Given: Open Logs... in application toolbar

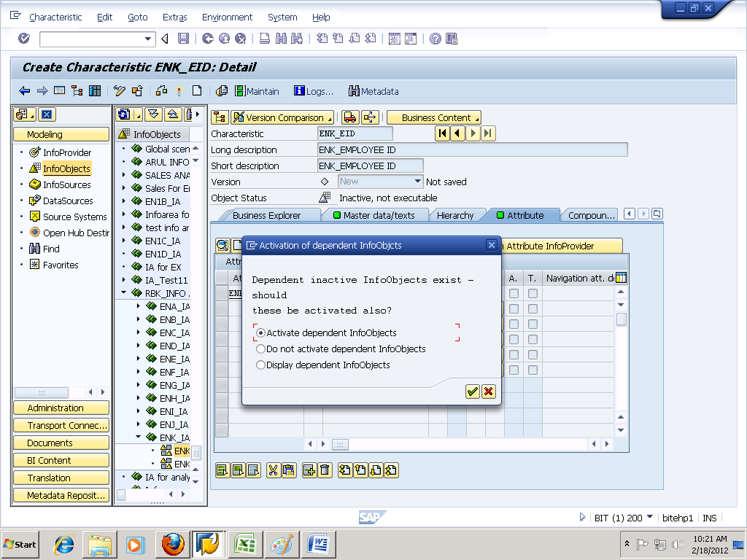Looking at the screenshot, I should (314, 91).
